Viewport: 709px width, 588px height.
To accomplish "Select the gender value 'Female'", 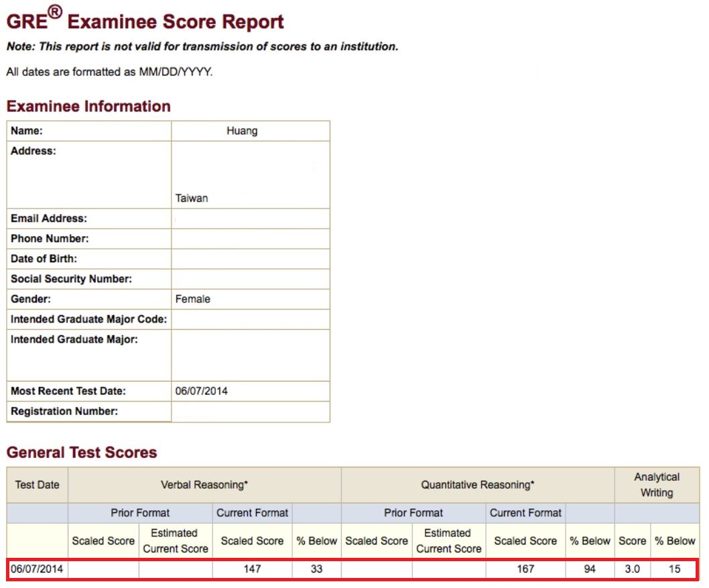I will click(192, 299).
